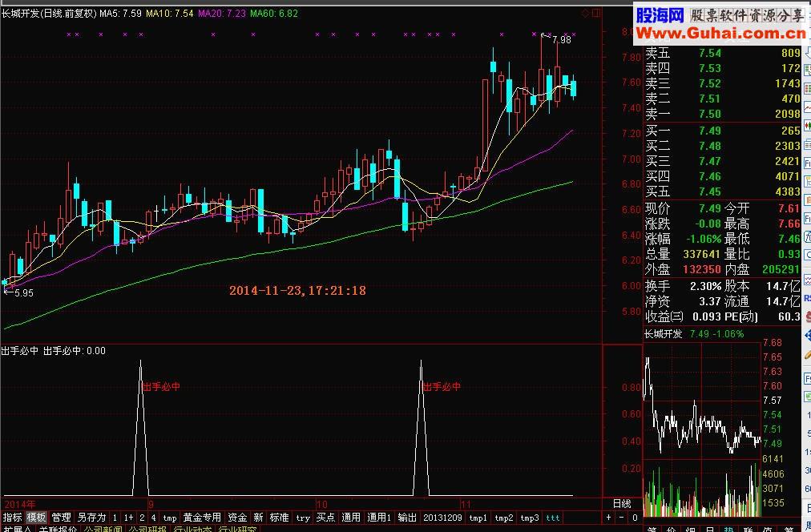Click the second 出手必中 signal spike near November

421,427
